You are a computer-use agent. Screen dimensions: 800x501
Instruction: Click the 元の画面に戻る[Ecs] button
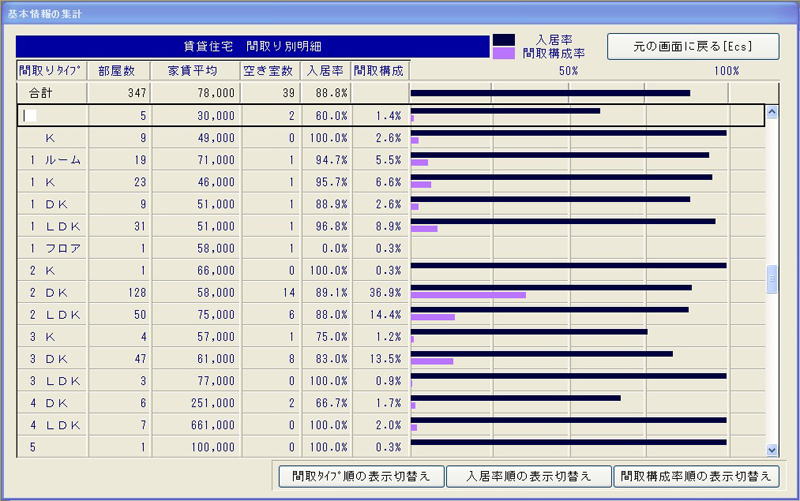click(692, 46)
